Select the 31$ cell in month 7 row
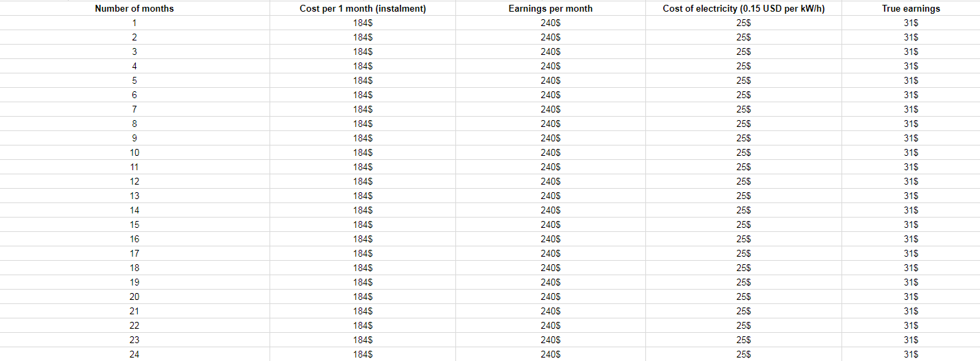980x361 pixels. (x=911, y=109)
